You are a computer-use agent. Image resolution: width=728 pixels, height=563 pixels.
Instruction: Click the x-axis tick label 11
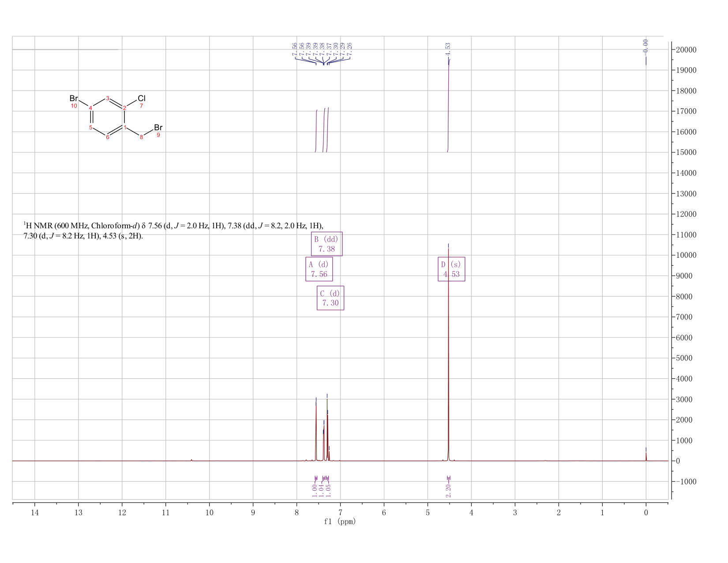pos(165,513)
